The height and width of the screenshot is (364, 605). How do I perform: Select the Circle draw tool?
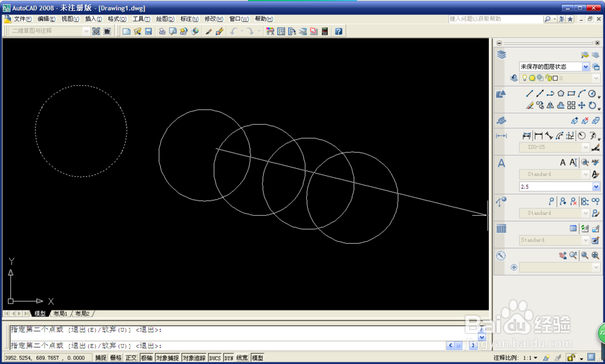[x=592, y=93]
